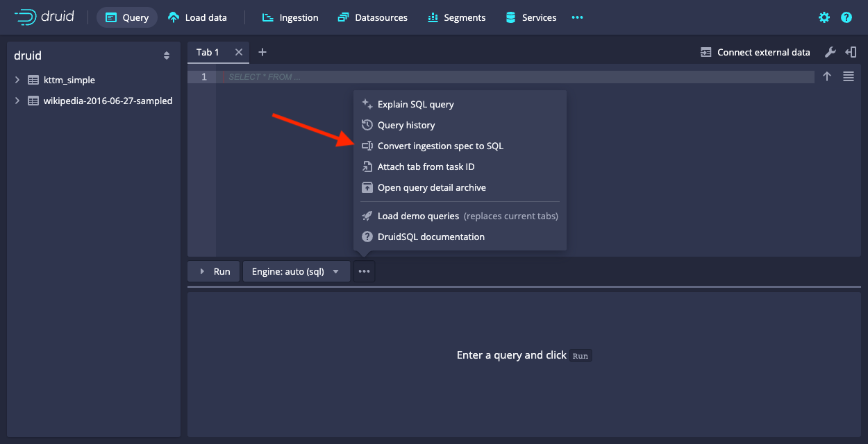
Task: Click the hamburger icon beside the query editor
Action: click(x=848, y=76)
